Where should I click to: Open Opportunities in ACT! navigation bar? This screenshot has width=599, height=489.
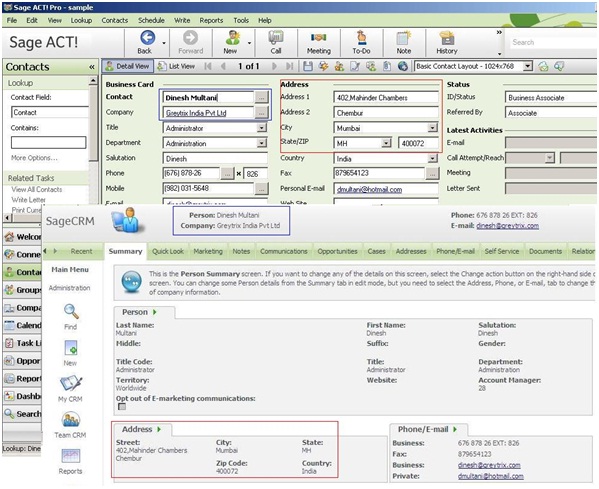[x=23, y=361]
